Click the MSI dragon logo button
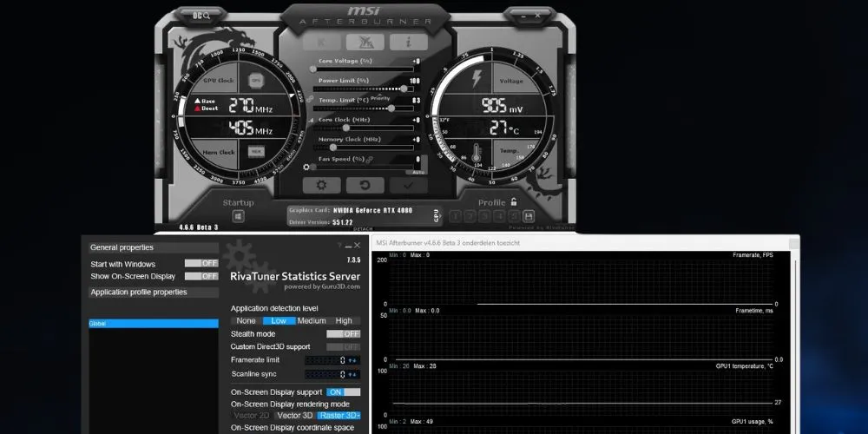Image resolution: width=868 pixels, height=434 pixels. (365, 42)
